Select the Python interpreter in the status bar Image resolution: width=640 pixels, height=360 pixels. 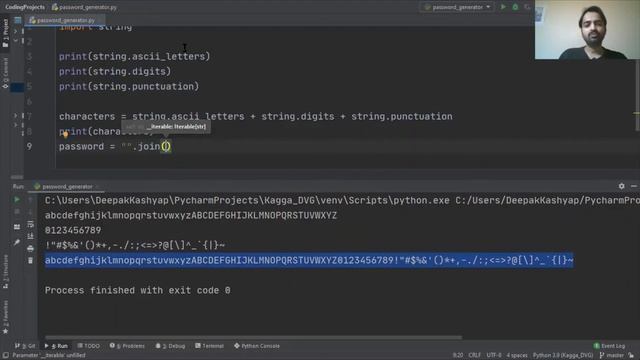pos(563,355)
